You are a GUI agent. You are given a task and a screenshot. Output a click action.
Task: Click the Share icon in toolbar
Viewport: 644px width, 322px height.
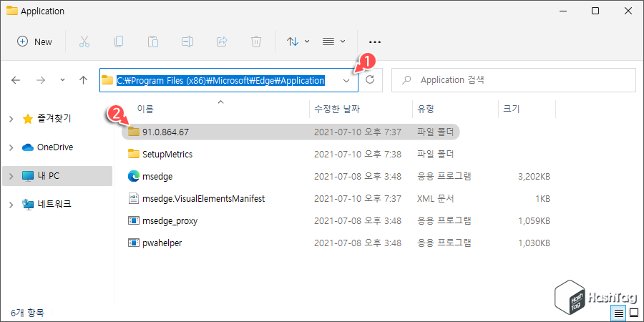(222, 42)
